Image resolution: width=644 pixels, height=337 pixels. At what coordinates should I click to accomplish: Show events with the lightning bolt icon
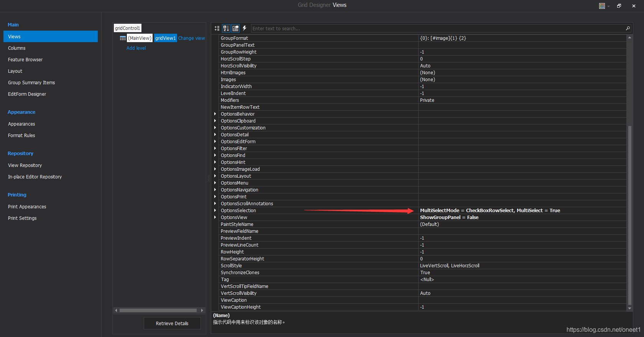(x=245, y=28)
